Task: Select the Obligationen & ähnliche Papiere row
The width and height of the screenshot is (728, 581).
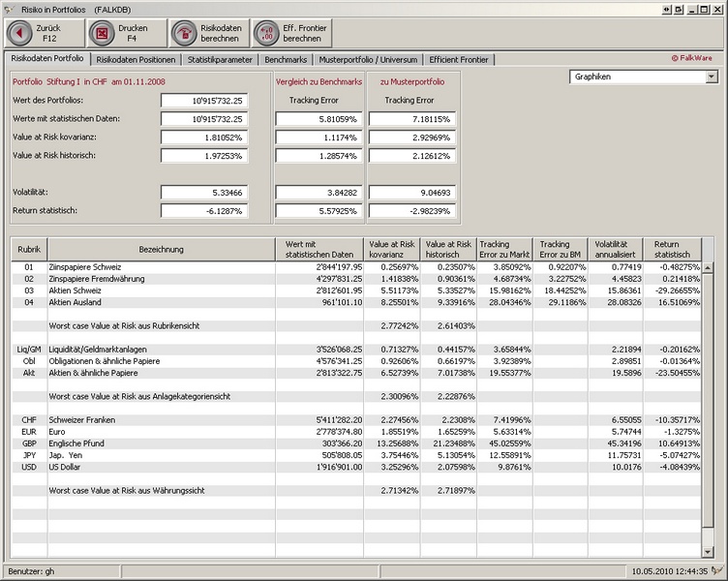Action: pos(356,361)
